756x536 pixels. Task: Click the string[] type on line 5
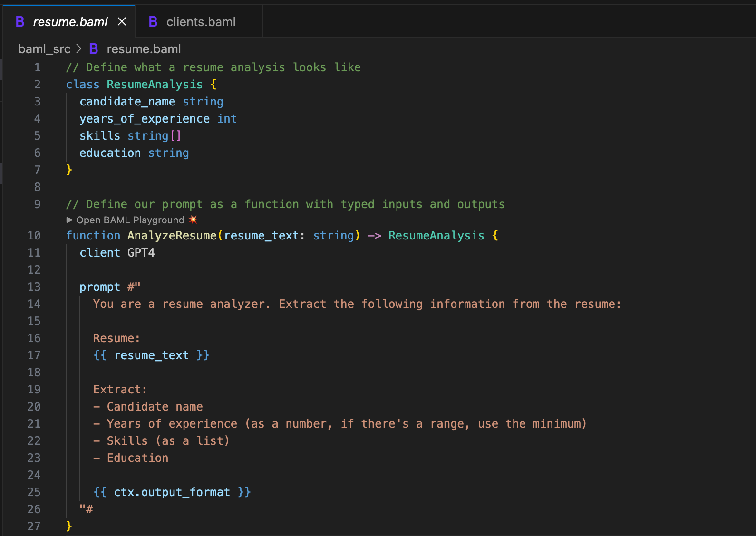coord(155,136)
